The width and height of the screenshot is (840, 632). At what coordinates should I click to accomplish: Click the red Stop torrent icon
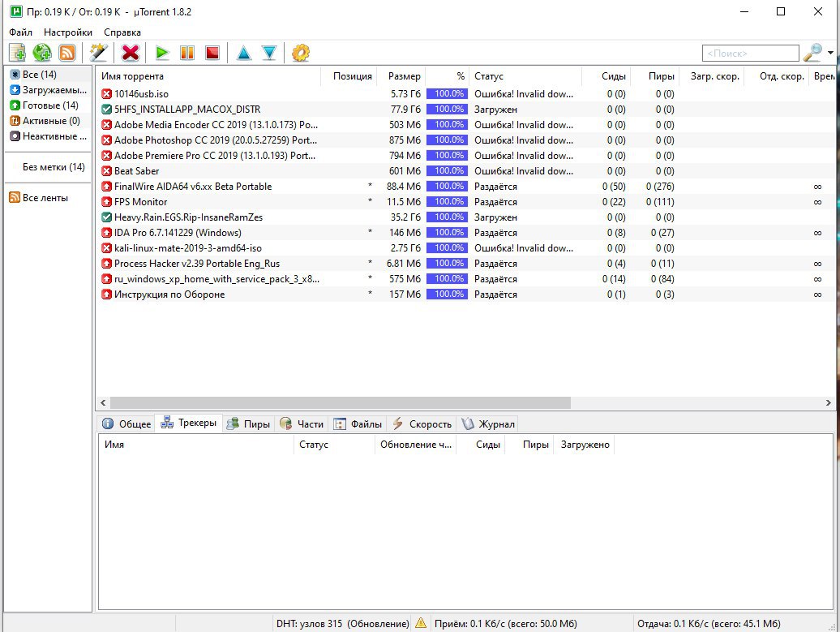click(x=212, y=53)
